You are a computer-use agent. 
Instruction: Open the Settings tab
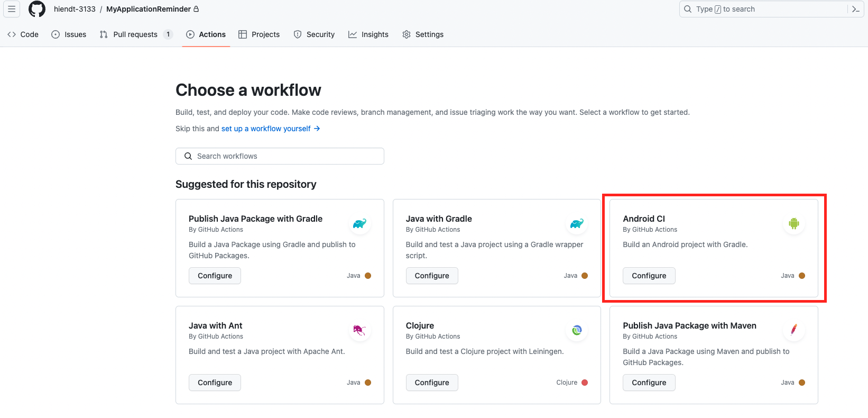coord(423,34)
